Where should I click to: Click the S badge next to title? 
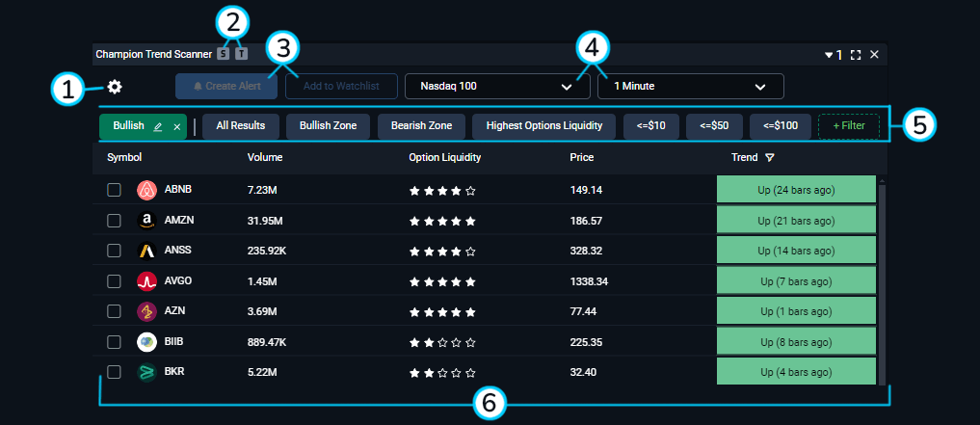224,54
